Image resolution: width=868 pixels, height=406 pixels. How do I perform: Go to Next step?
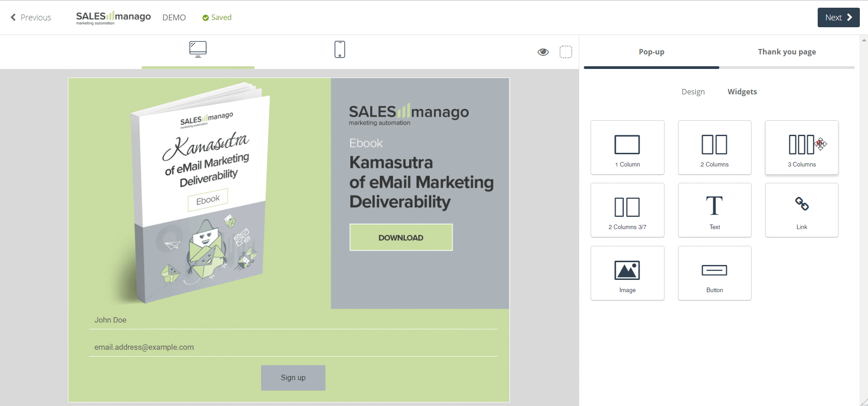click(838, 17)
